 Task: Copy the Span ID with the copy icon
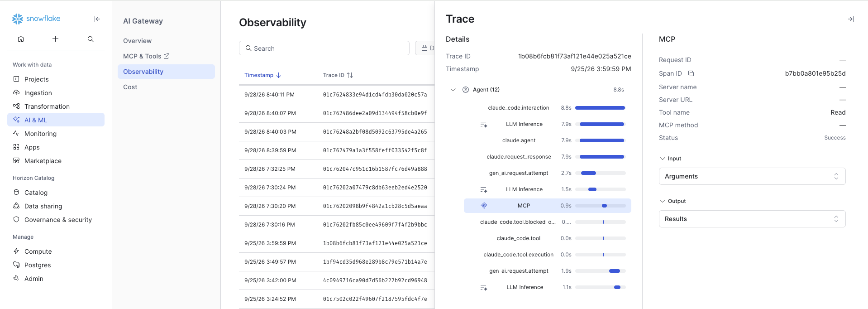pyautogui.click(x=691, y=73)
